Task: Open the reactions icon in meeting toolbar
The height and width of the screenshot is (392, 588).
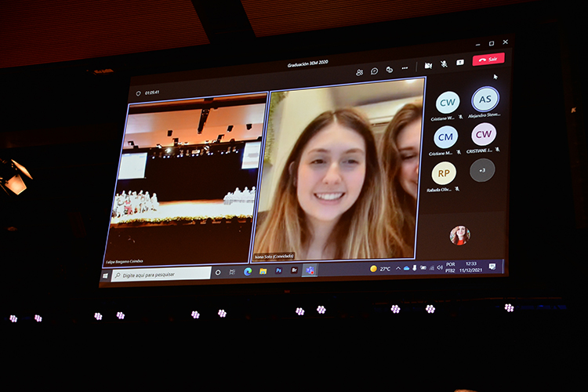Action: click(x=390, y=70)
